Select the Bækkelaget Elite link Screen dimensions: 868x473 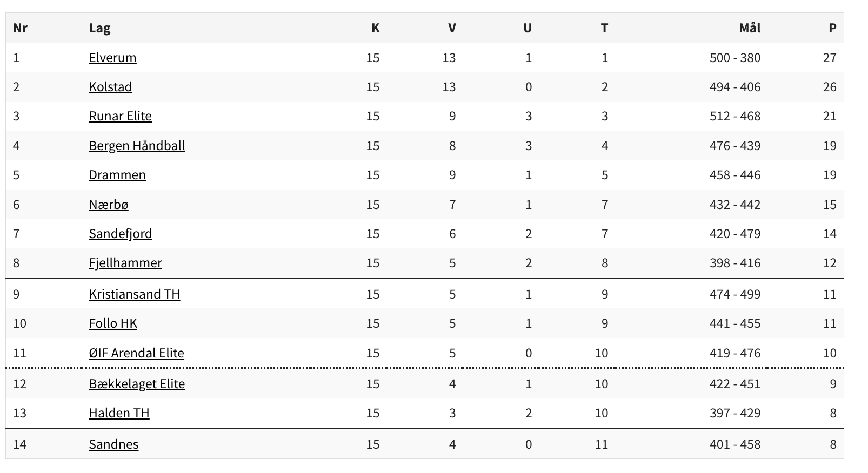(x=137, y=384)
